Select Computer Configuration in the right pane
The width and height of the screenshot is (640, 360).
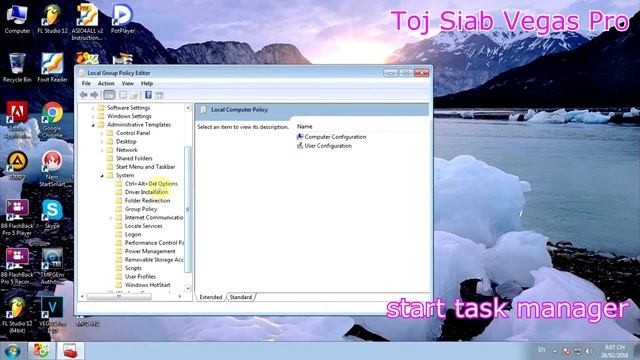point(331,137)
